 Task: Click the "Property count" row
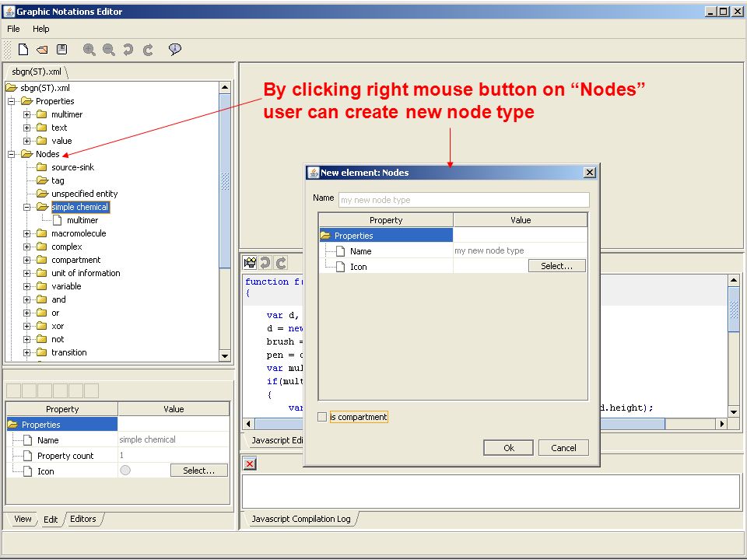tap(117, 455)
